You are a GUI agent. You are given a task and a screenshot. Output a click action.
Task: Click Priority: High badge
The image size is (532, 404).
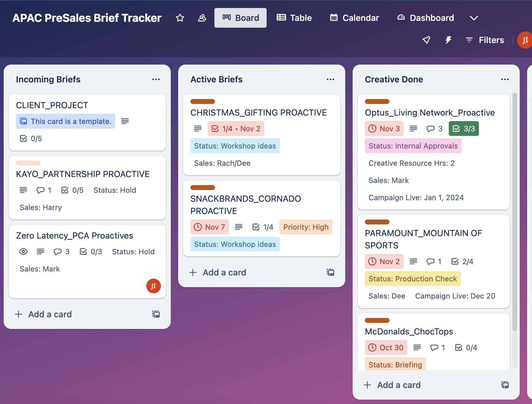click(x=306, y=227)
